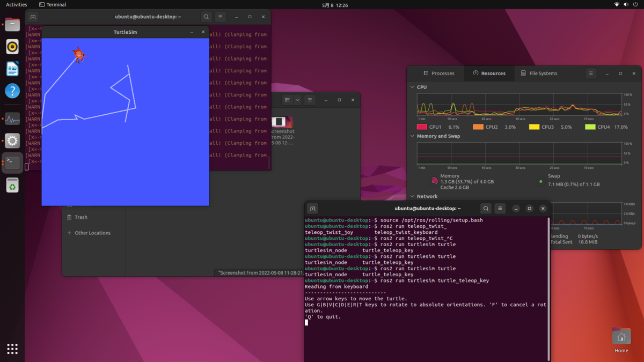The width and height of the screenshot is (644, 362).
Task: Open System Monitor hamburger menu
Action: click(591, 73)
